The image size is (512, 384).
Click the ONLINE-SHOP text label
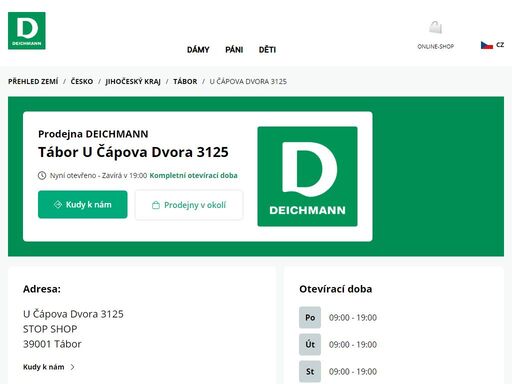pyautogui.click(x=436, y=46)
